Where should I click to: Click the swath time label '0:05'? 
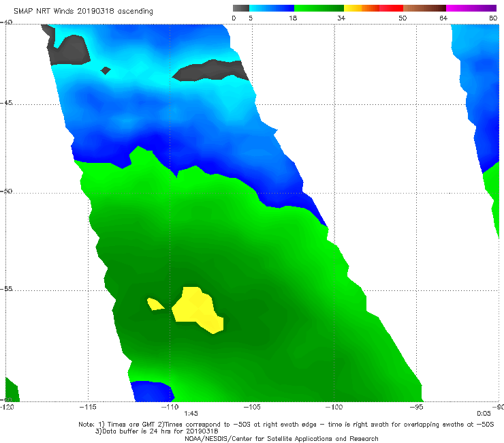point(484,414)
